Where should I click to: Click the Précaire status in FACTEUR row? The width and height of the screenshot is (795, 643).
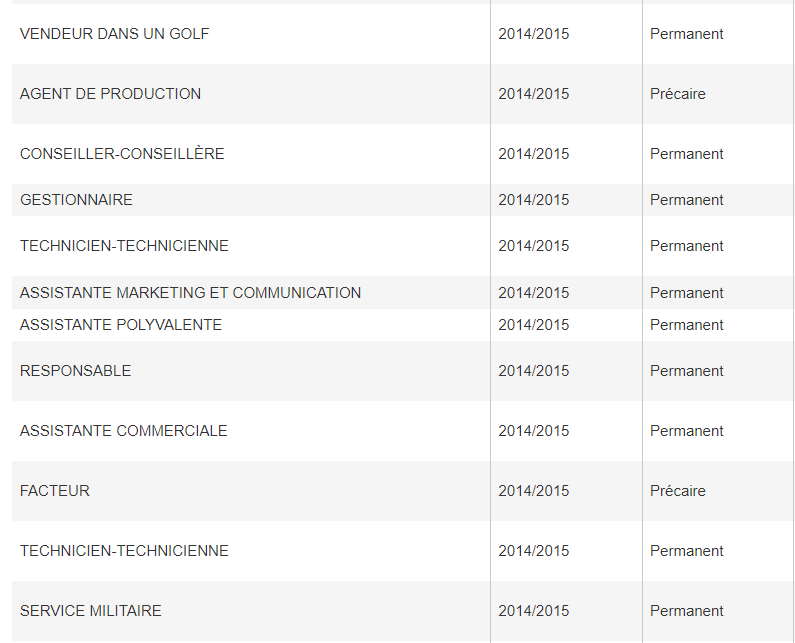677,491
